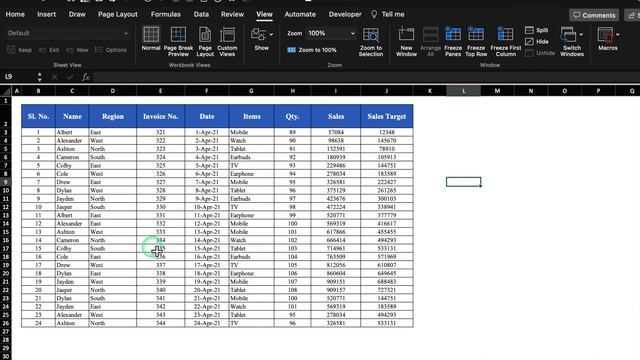Switch to Page Layout view
This screenshot has width=640, height=360.
point(205,42)
